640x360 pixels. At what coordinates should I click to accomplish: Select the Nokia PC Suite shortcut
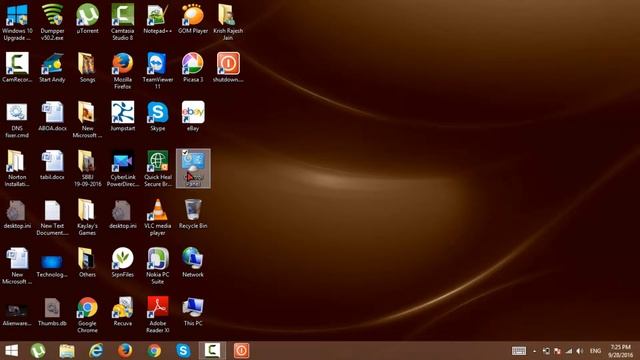158,266
